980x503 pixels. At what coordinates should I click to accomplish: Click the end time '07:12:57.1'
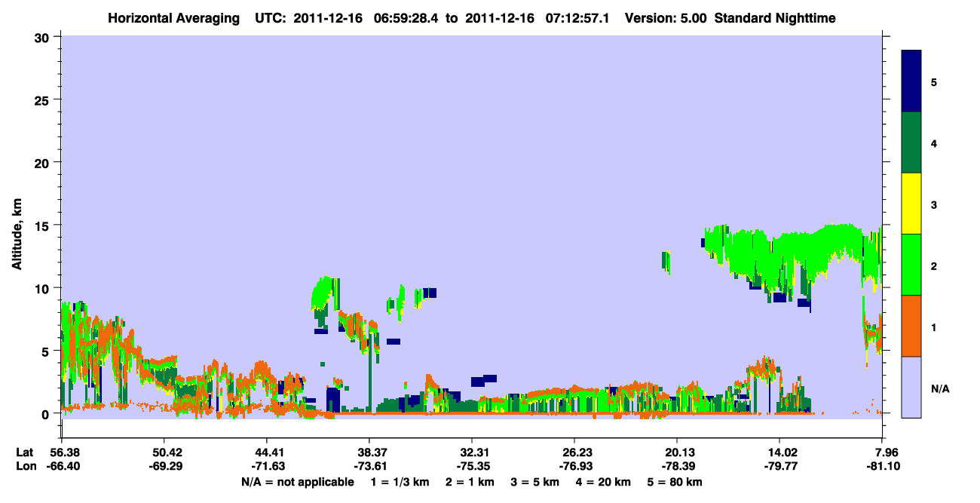coord(576,17)
